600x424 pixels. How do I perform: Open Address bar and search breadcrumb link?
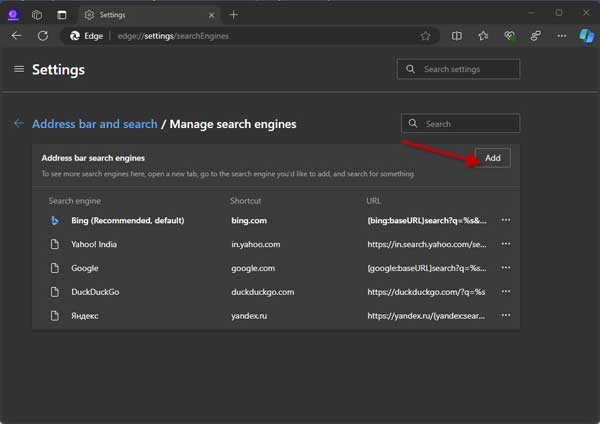95,124
